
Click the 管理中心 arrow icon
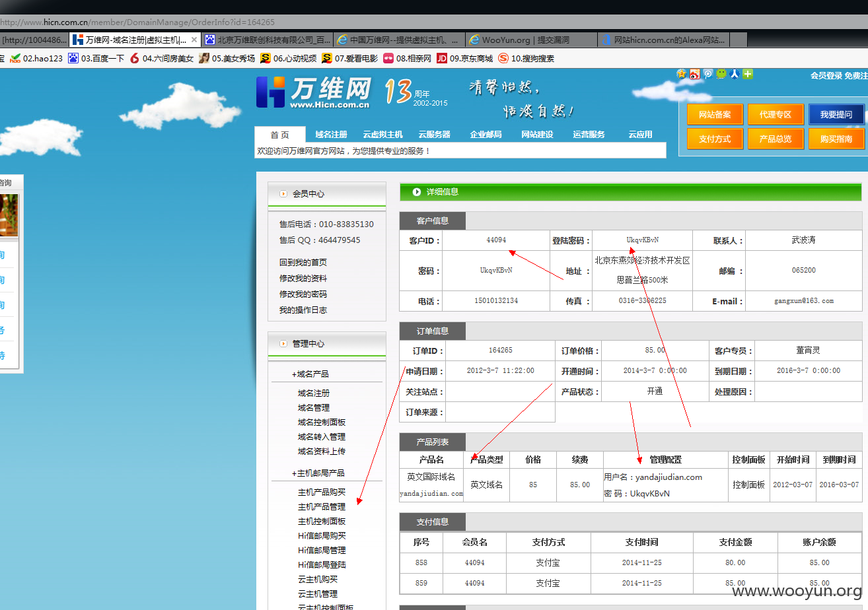(x=283, y=344)
